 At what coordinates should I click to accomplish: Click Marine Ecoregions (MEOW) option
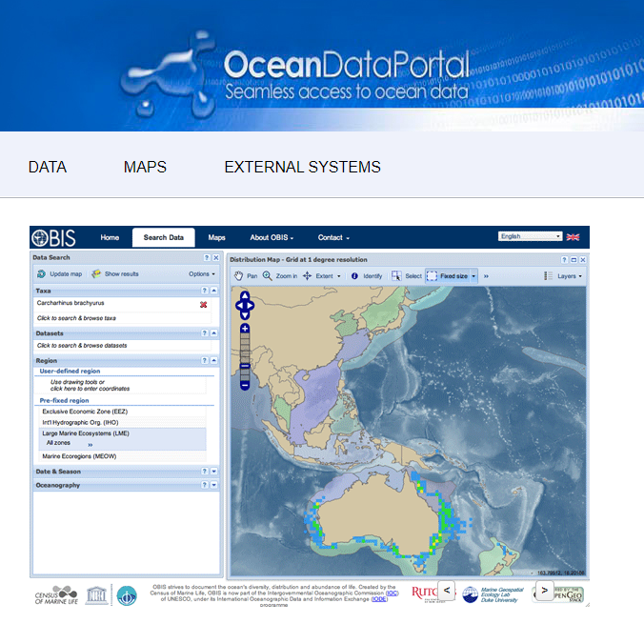click(x=82, y=457)
